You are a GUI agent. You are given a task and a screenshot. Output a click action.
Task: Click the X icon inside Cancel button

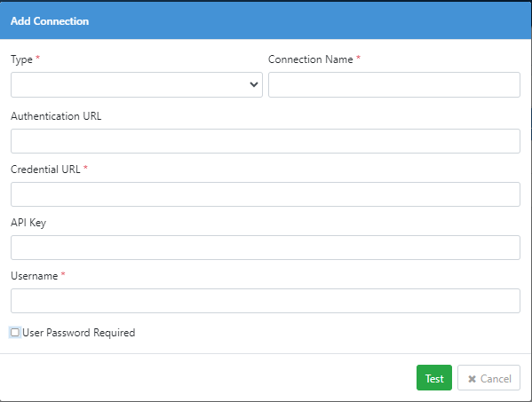point(472,379)
